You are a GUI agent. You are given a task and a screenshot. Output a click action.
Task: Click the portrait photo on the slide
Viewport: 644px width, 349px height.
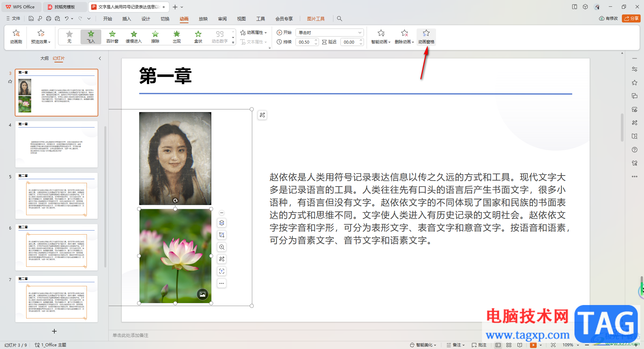point(175,158)
